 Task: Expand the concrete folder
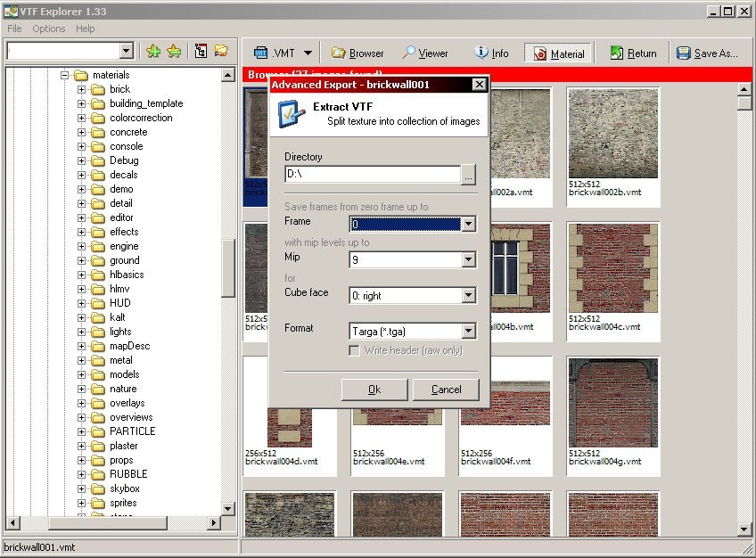click(81, 132)
